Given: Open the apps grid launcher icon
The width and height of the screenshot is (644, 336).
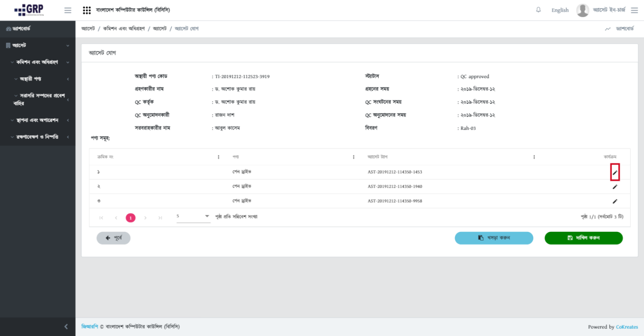Looking at the screenshot, I should pyautogui.click(x=87, y=10).
